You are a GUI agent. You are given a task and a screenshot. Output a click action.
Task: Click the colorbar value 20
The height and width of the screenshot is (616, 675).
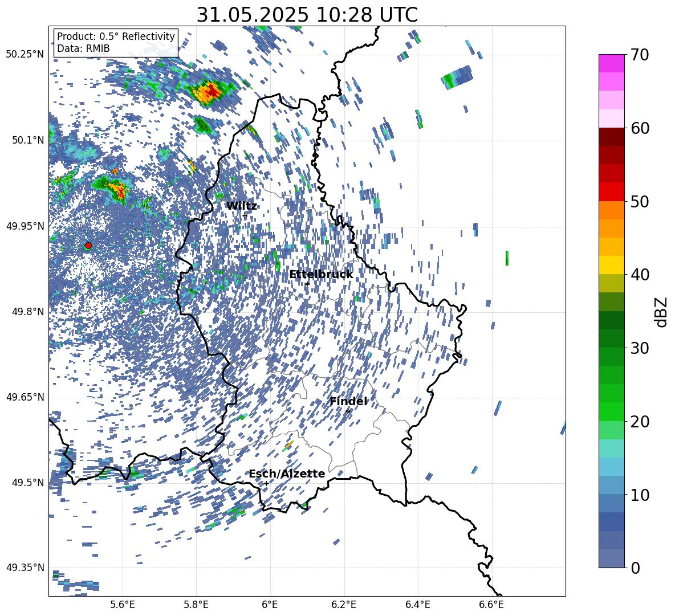[640, 422]
